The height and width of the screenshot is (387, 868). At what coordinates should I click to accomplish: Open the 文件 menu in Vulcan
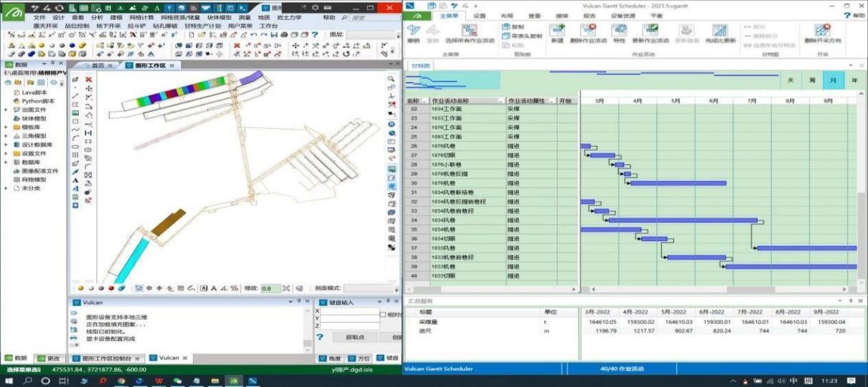tap(39, 16)
